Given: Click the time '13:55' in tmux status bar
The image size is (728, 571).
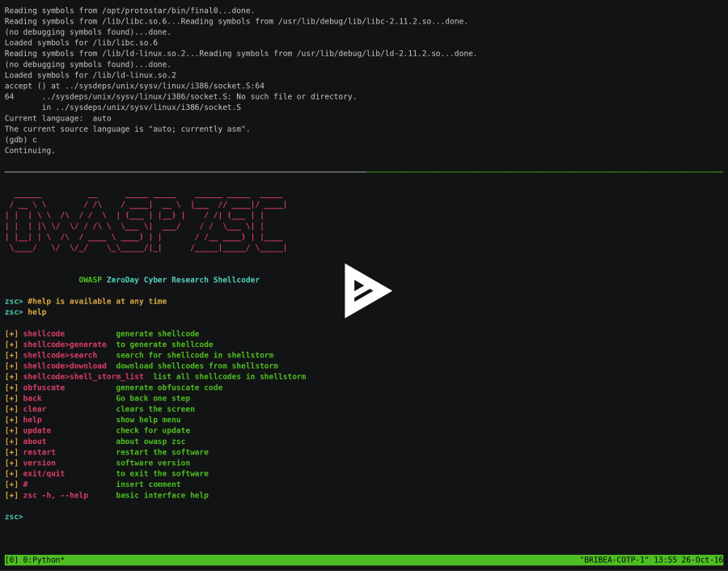Looking at the screenshot, I should click(x=665, y=560).
